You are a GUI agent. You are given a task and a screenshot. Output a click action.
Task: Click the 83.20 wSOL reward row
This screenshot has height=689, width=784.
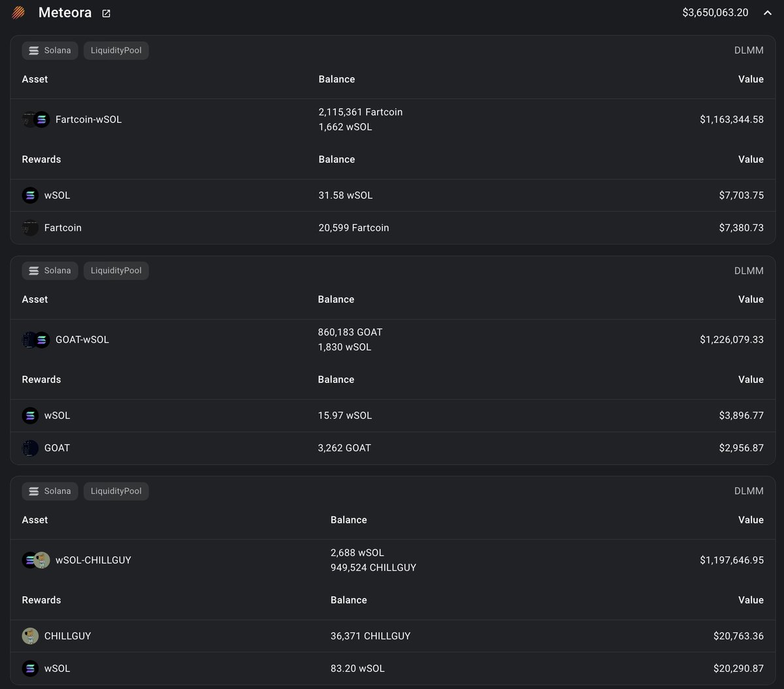tap(357, 668)
